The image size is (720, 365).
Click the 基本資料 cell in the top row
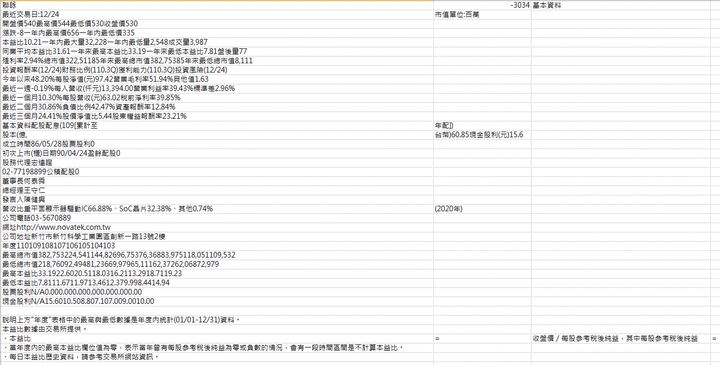click(621, 6)
